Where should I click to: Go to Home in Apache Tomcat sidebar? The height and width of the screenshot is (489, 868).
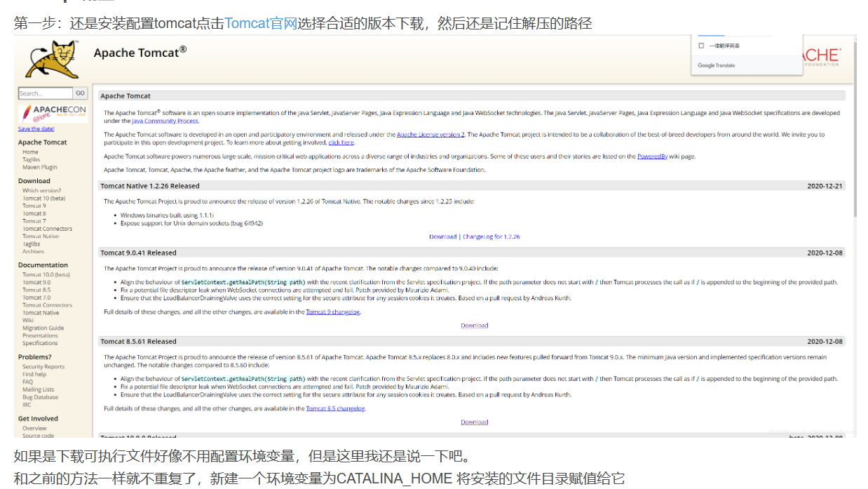[30, 152]
